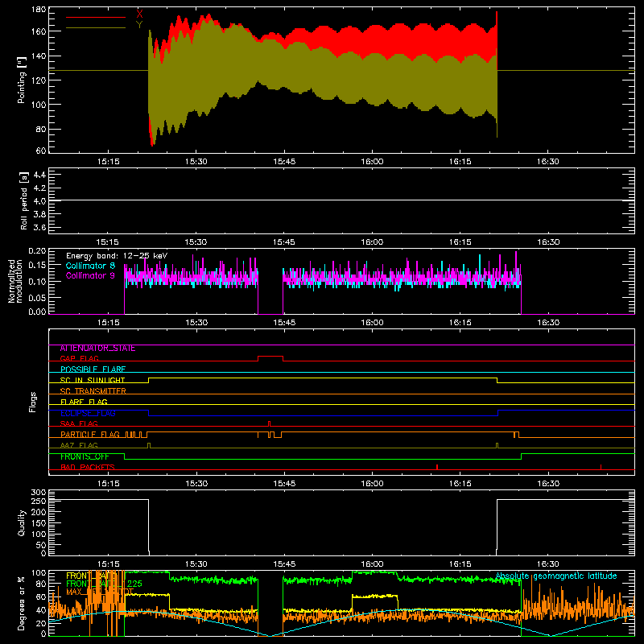Click the BAD_PACKETS red tick near 16:39
The image size is (644, 644).
tap(601, 467)
